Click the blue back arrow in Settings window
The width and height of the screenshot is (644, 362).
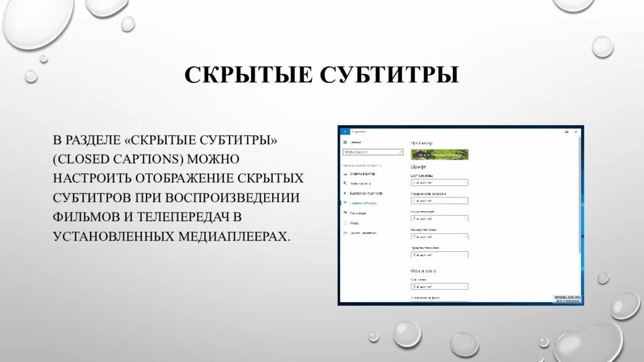[345, 132]
